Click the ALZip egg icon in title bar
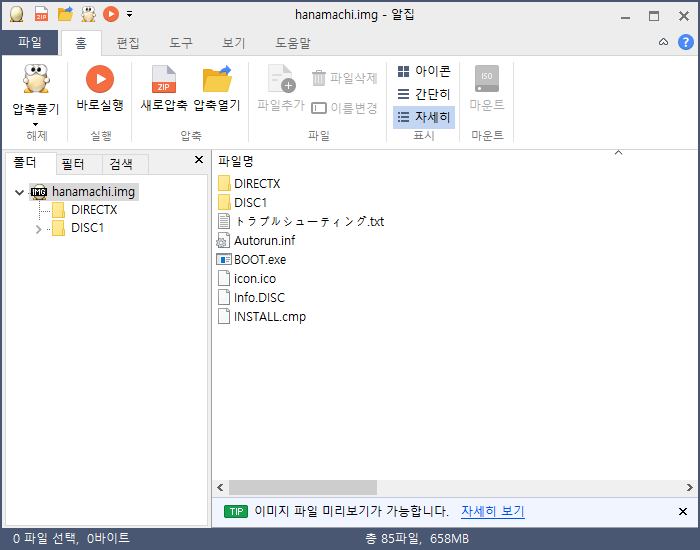This screenshot has width=700, height=550. click(17, 14)
